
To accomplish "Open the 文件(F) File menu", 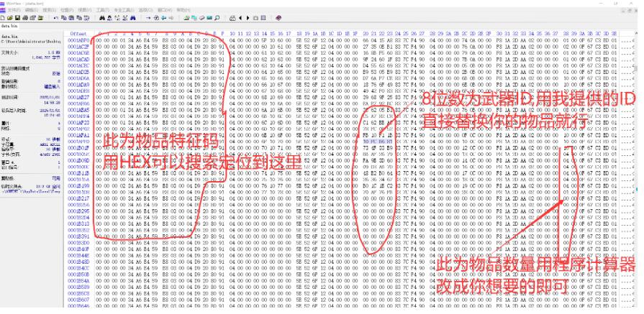I will (x=14, y=9).
